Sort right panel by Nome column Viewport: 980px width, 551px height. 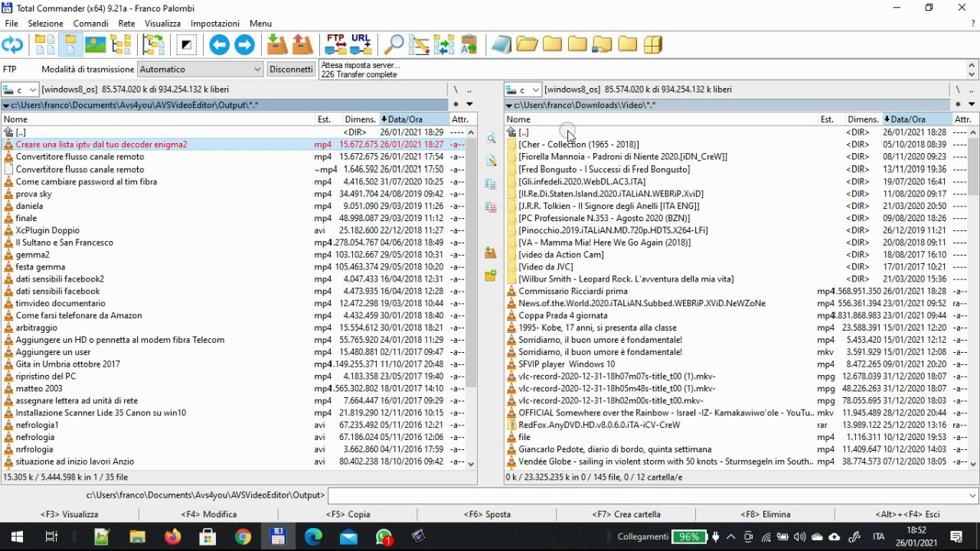[x=661, y=119]
